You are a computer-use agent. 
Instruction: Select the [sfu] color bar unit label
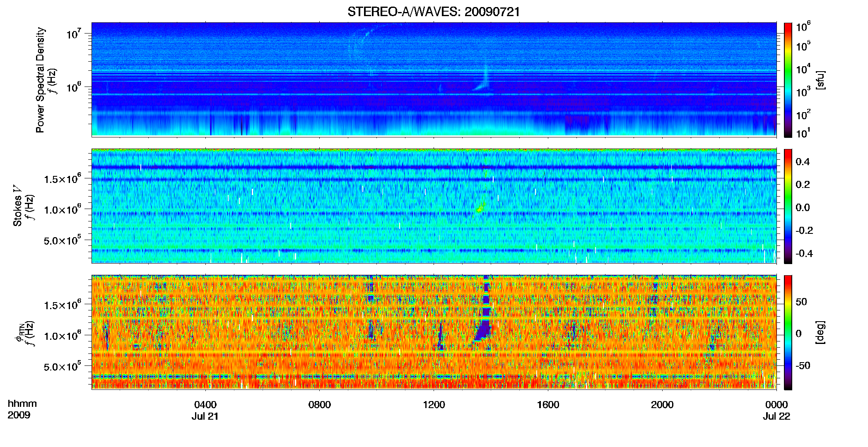click(820, 80)
